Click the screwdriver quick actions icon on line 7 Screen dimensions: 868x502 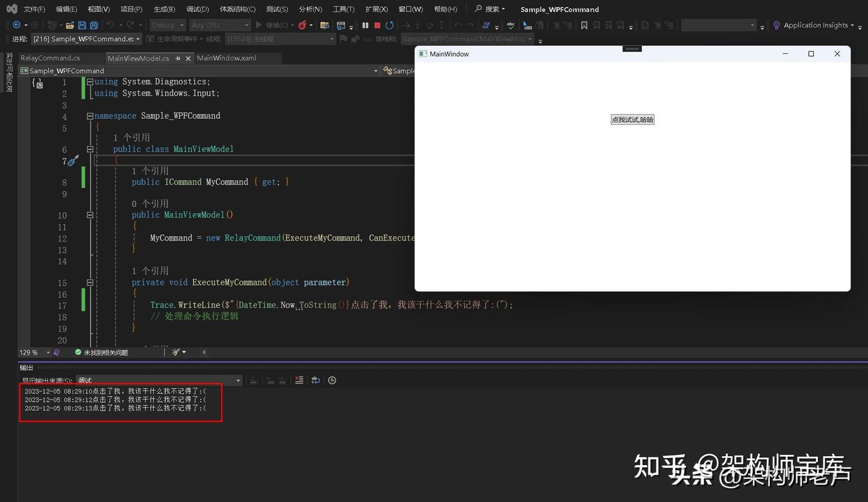point(74,160)
